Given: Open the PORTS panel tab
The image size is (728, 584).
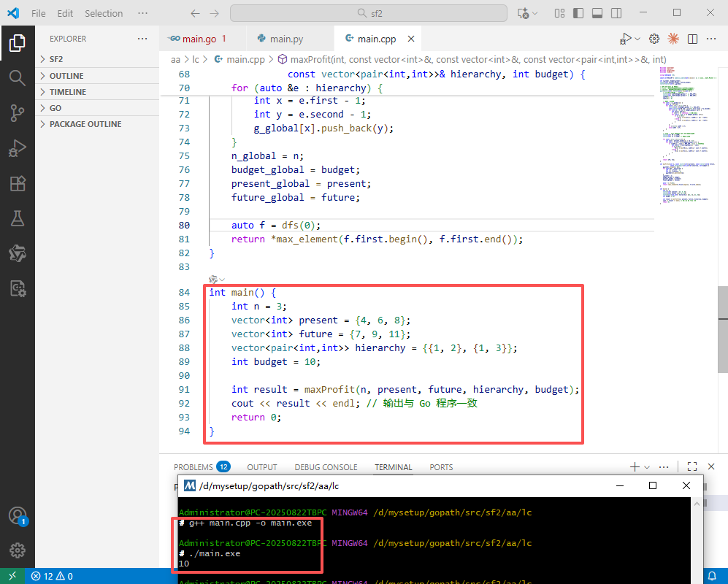Looking at the screenshot, I should click(441, 467).
